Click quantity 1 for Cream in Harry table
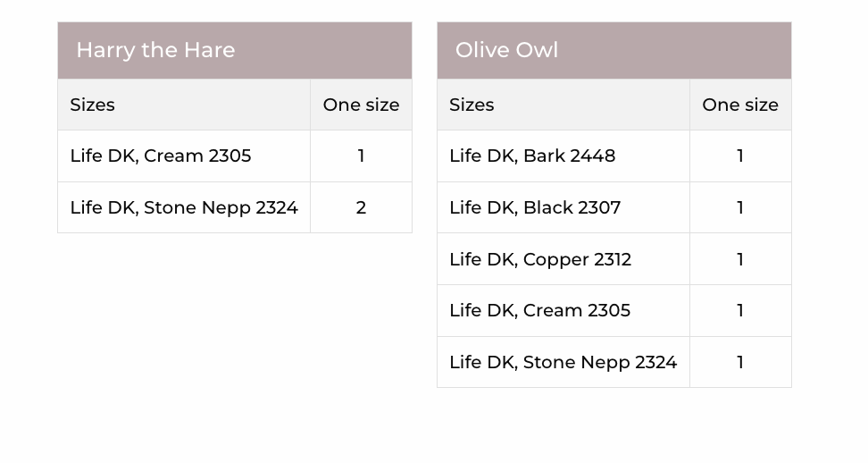Image resolution: width=868 pixels, height=463 pixels. click(x=361, y=156)
